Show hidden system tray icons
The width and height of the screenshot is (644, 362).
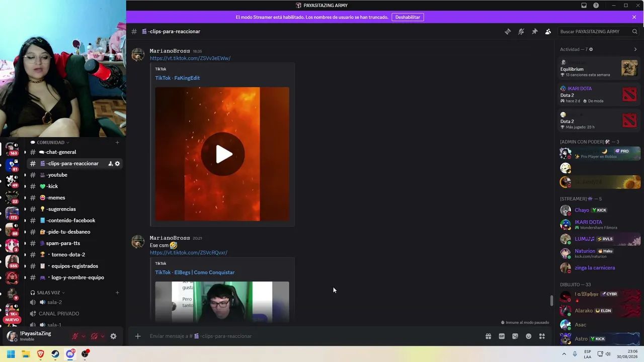(563, 354)
